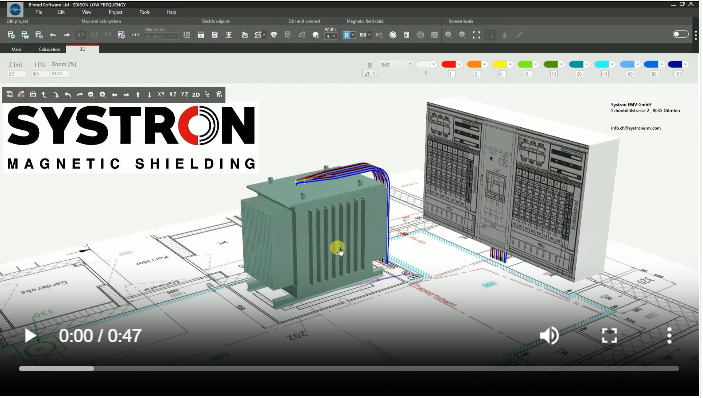Select the XY view in the 3D view toolbar
The width and height of the screenshot is (703, 398).
pyautogui.click(x=161, y=95)
